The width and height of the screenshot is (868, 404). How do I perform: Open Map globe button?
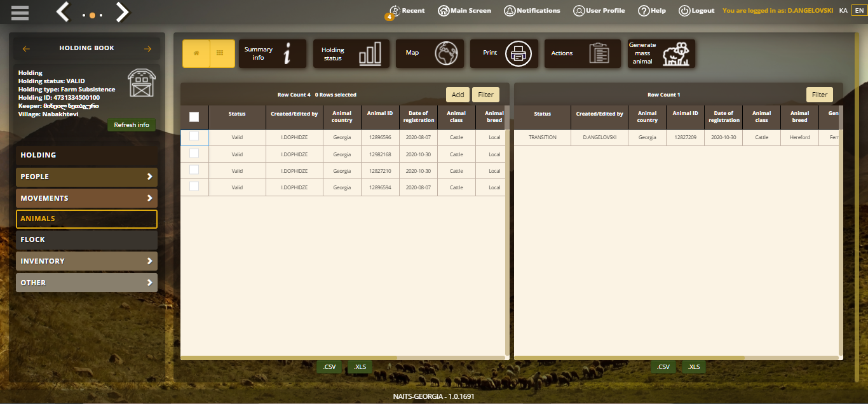(430, 53)
